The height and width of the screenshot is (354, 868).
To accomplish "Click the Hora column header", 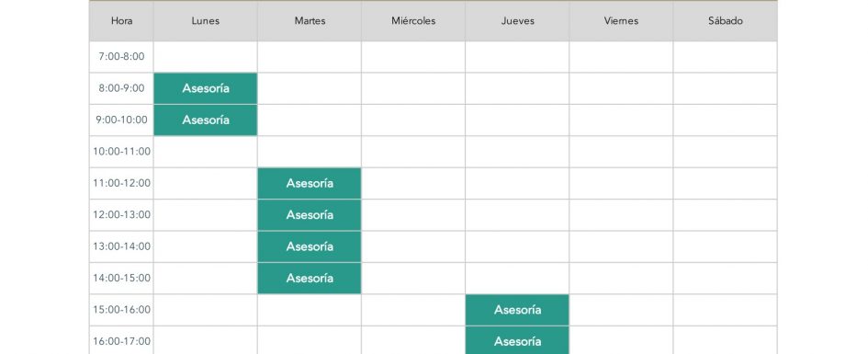I will (x=122, y=21).
